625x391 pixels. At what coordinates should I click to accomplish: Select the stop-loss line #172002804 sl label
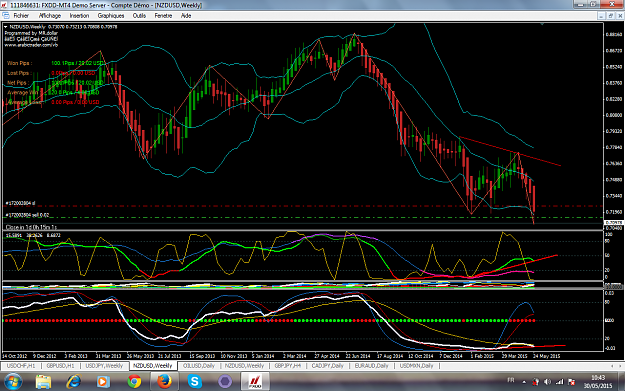coord(20,203)
